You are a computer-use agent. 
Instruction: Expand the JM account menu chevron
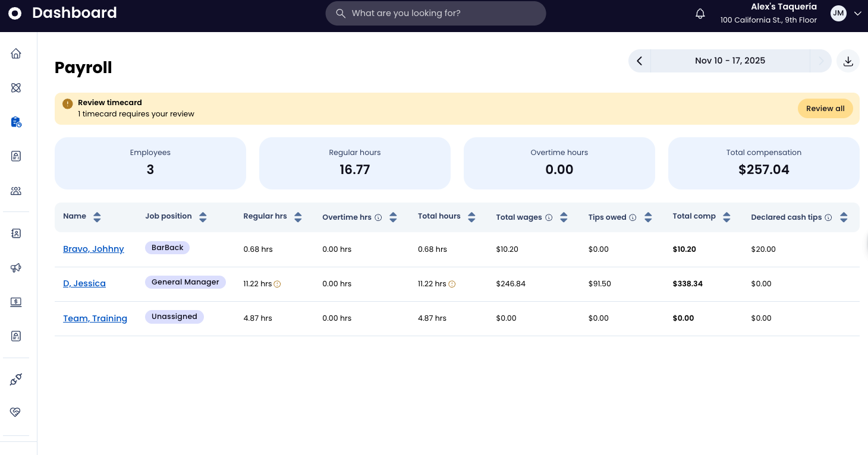[857, 14]
